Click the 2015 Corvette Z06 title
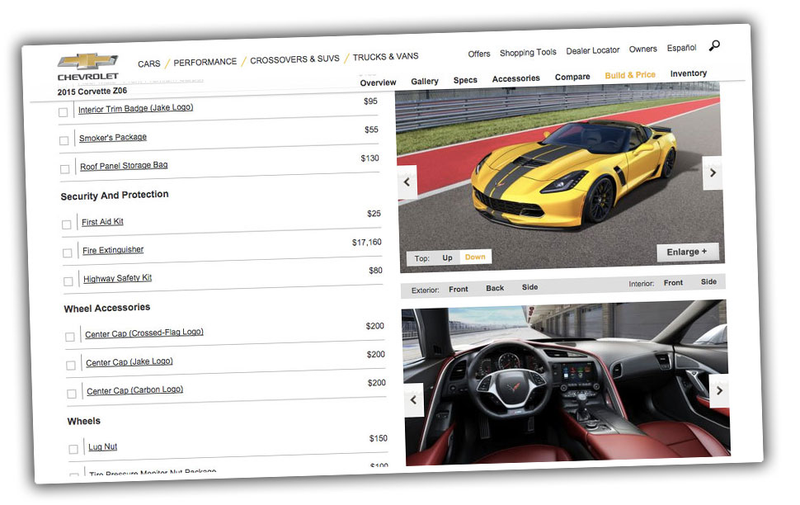Viewport: 800px width, 505px height. tap(92, 91)
